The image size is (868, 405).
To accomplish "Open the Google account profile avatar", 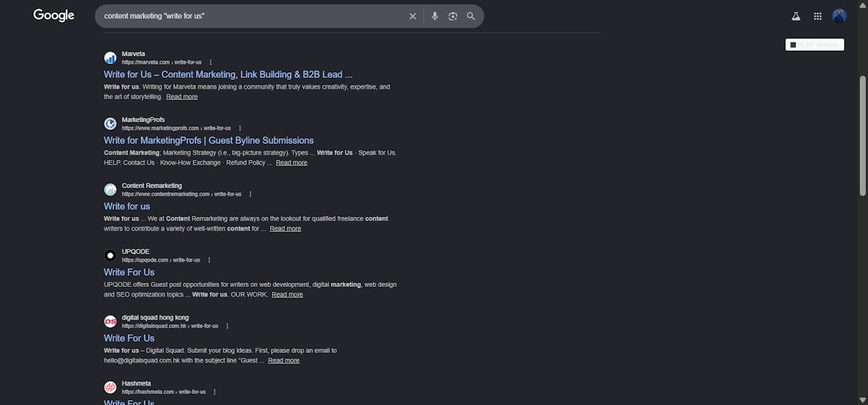I will coord(839,16).
